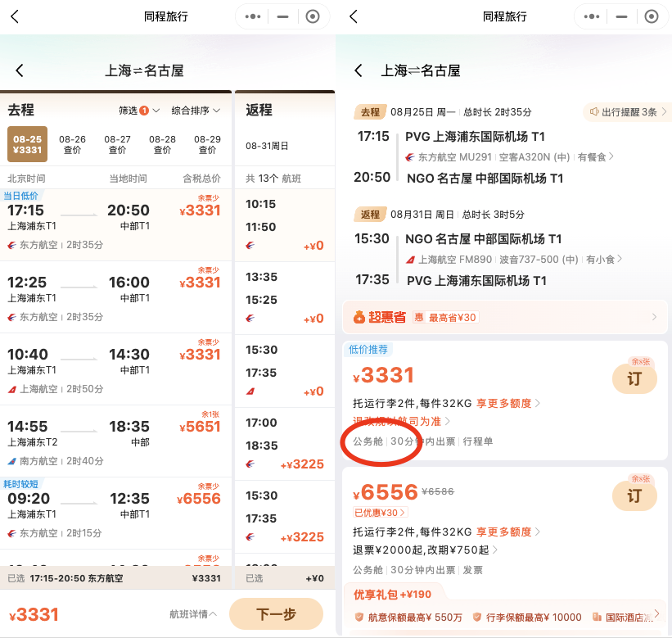Tap the bottom ¥3331 total price
This screenshot has width=672, height=638.
pos(34,614)
